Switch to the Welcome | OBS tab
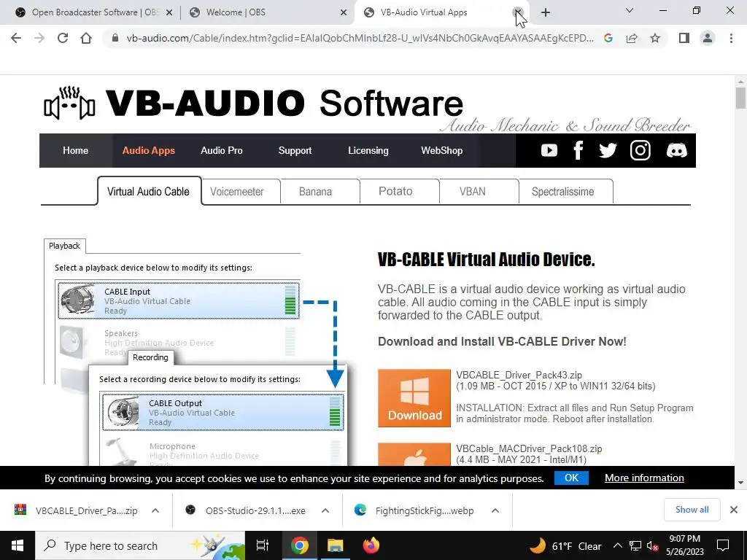The width and height of the screenshot is (747, 560). coord(268,12)
